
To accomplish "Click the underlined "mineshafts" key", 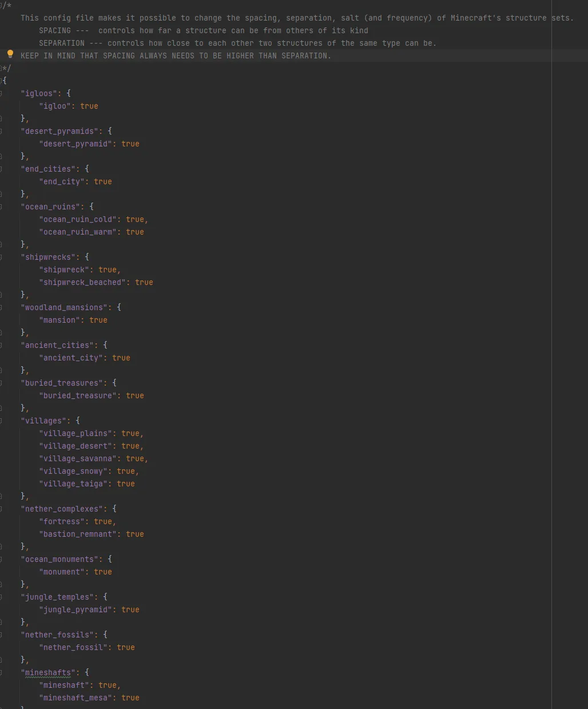I will pyautogui.click(x=48, y=672).
